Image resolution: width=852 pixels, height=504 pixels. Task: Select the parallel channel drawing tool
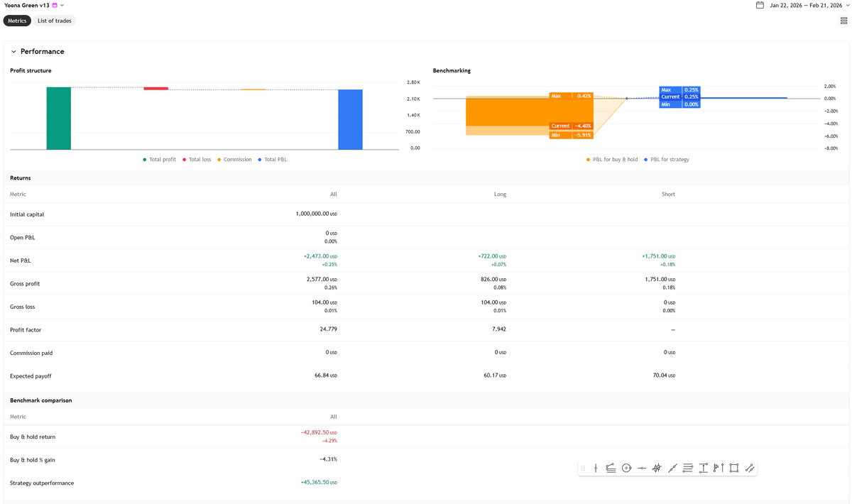point(749,468)
